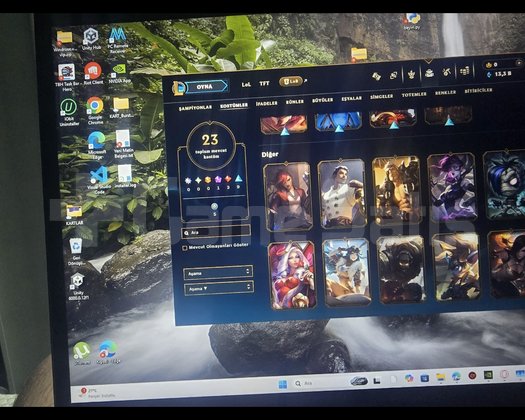Select the red-haired woman skin thumbnail

(288, 196)
